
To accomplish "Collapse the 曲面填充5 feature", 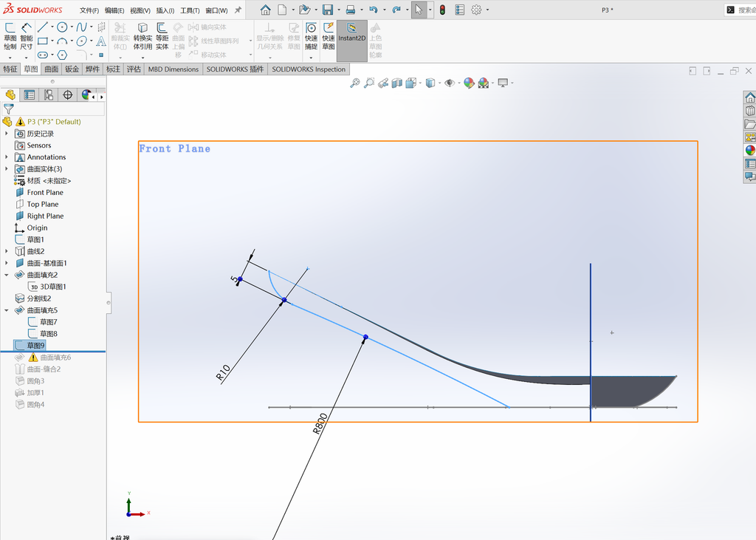I will [x=6, y=310].
